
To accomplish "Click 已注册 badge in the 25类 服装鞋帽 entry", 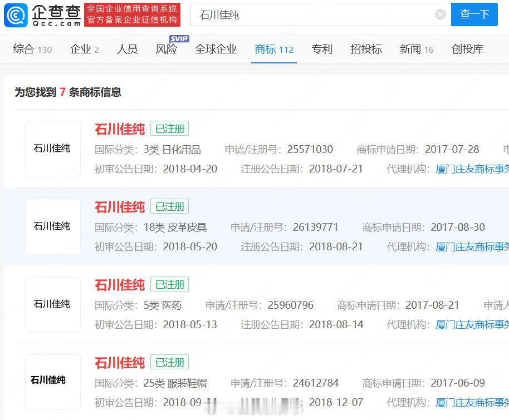I will coord(169,362).
